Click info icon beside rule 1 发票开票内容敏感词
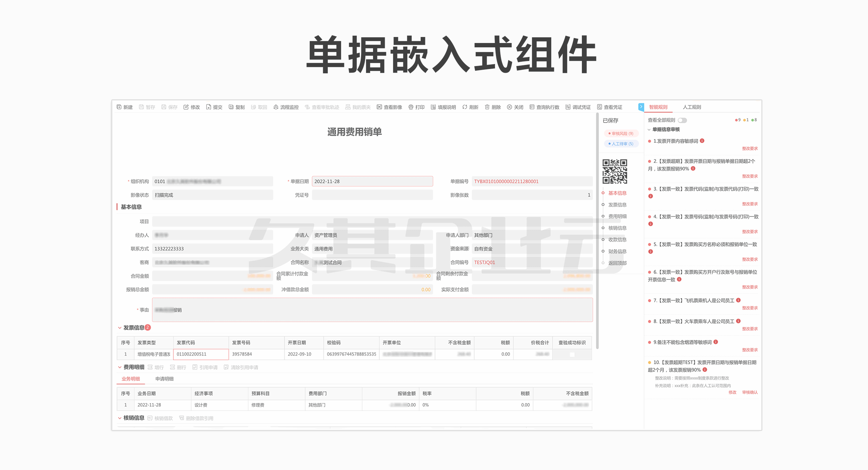868x470 pixels. [702, 141]
